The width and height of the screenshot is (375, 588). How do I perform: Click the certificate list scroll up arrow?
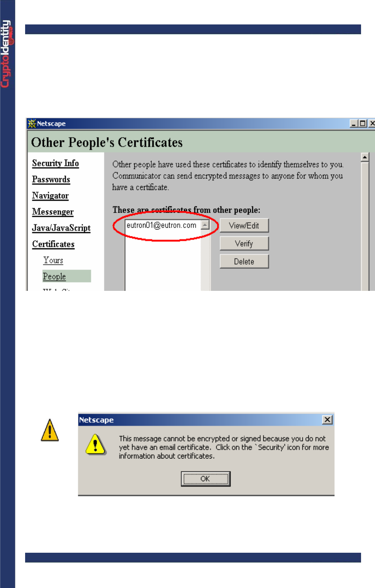(x=205, y=225)
